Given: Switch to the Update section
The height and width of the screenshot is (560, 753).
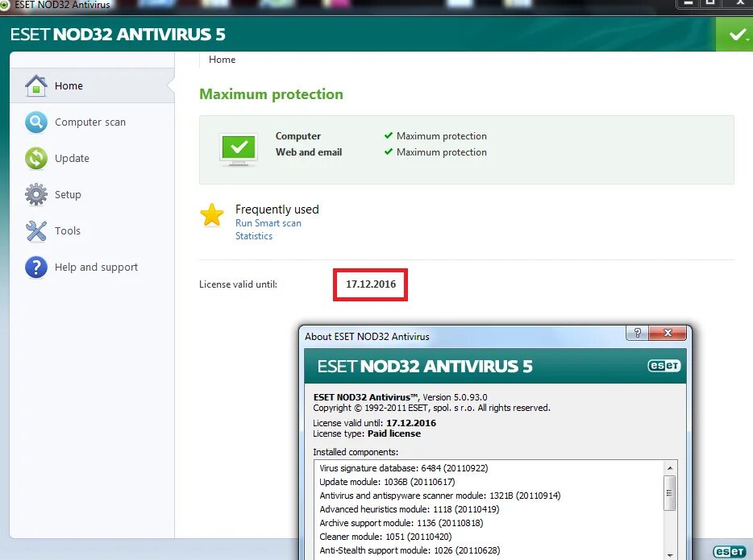Looking at the screenshot, I should [x=72, y=159].
